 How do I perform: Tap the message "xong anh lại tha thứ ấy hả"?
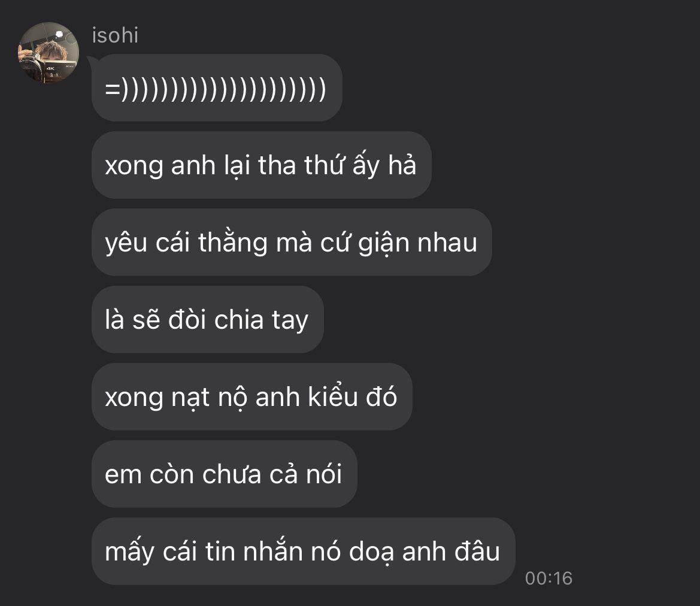(x=262, y=165)
